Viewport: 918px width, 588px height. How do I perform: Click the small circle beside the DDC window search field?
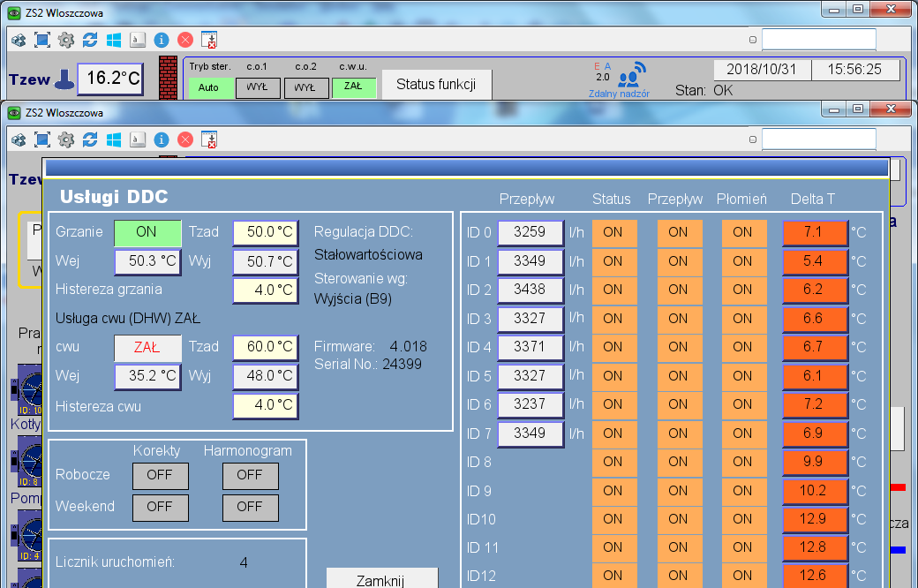(x=753, y=139)
